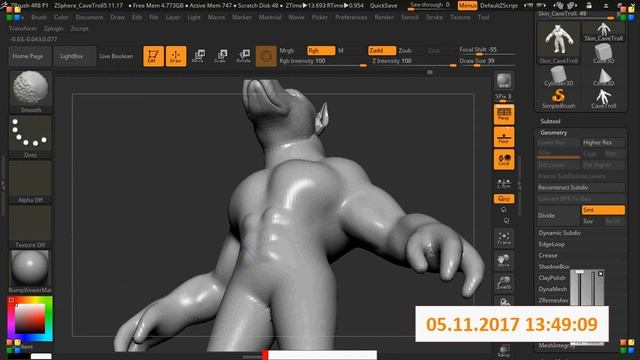Pick a color in color picker square
The height and width of the screenshot is (360, 640).
(x=30, y=318)
